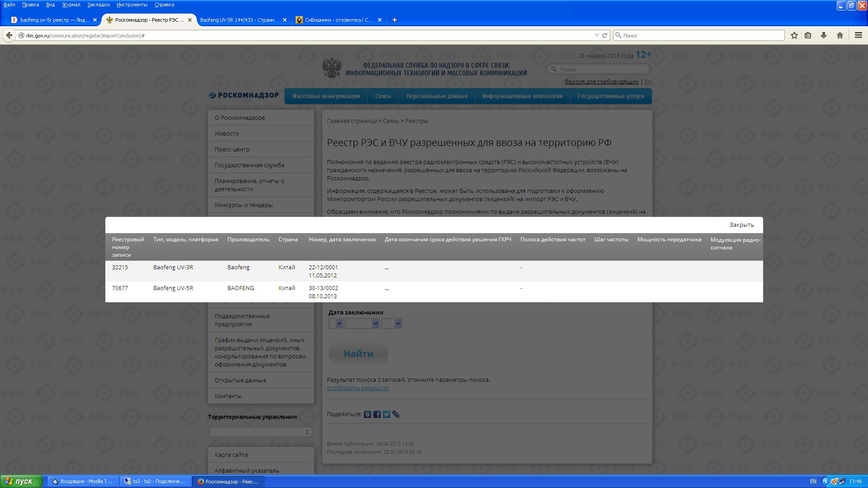Image resolution: width=868 pixels, height=488 pixels.
Task: Share page via LiveJournal pencil icon
Action: click(x=396, y=414)
